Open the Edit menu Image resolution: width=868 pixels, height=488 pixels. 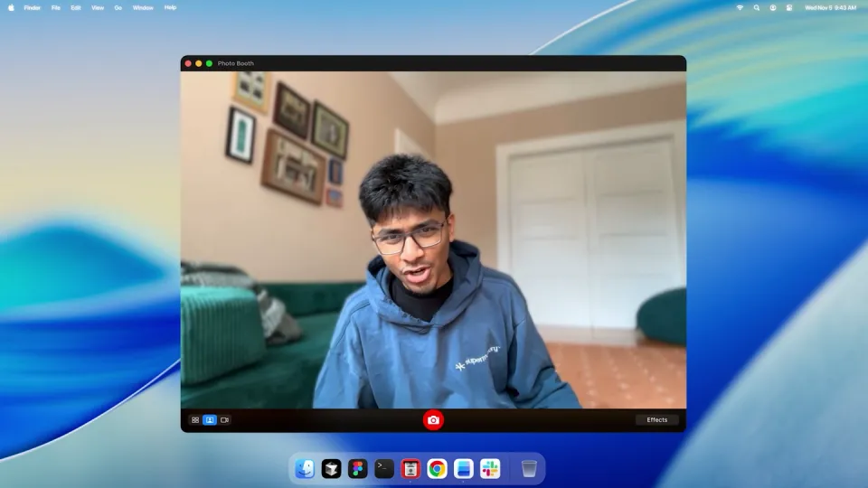pyautogui.click(x=76, y=8)
